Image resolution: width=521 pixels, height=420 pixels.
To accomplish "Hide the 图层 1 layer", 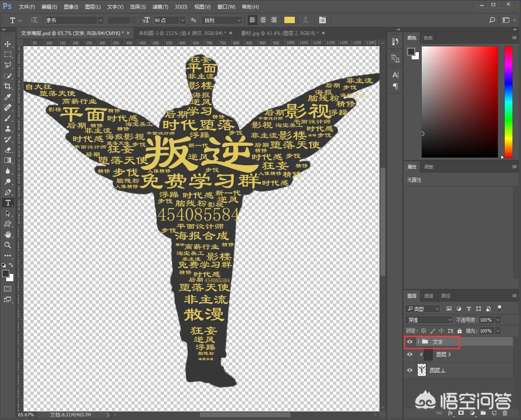I will pyautogui.click(x=410, y=370).
